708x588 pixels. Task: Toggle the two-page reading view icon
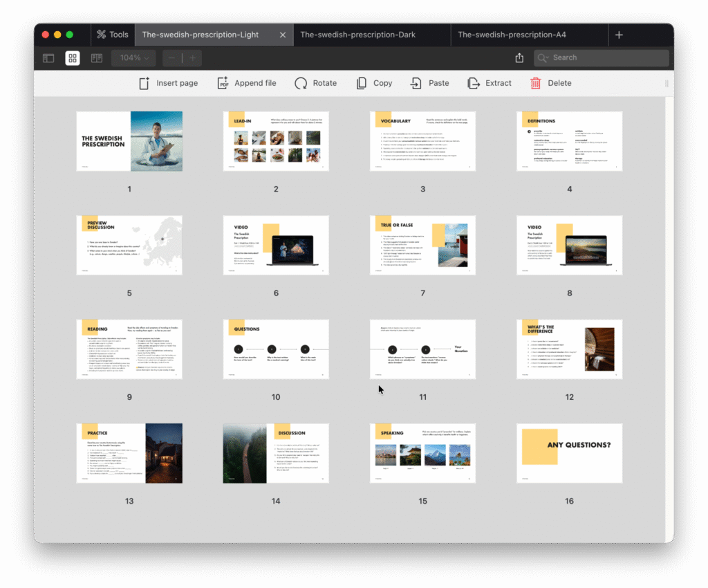pyautogui.click(x=96, y=58)
